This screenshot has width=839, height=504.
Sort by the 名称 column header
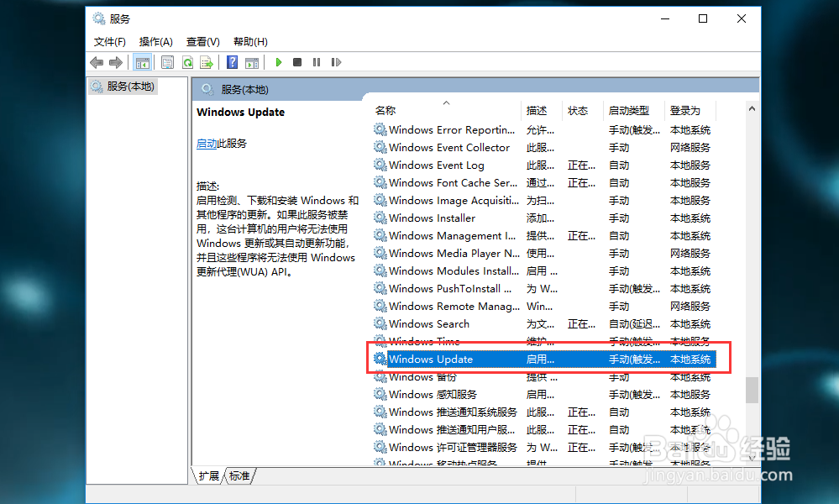385,111
